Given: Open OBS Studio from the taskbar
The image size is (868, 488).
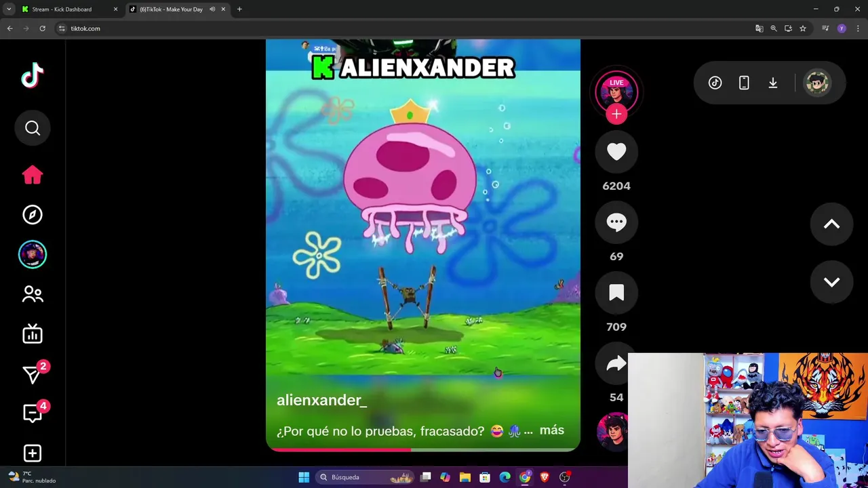Looking at the screenshot, I should 564,477.
